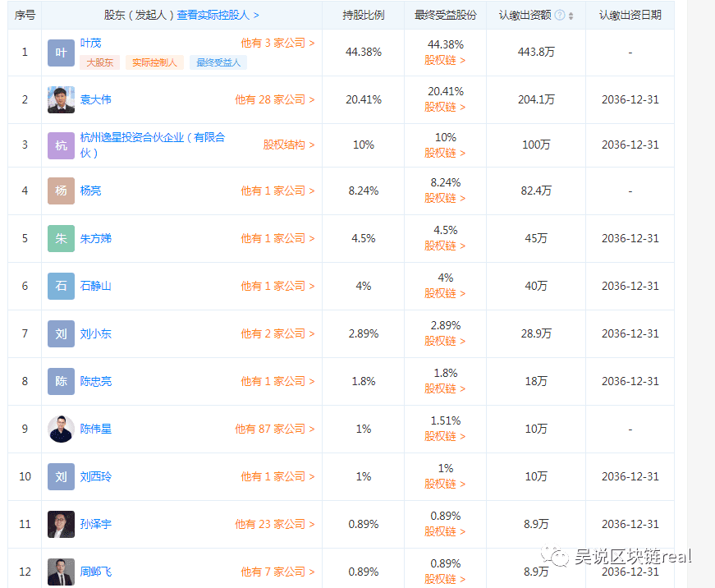Select the 认缴出资日期 column header
The width and height of the screenshot is (715, 588).
630,15
